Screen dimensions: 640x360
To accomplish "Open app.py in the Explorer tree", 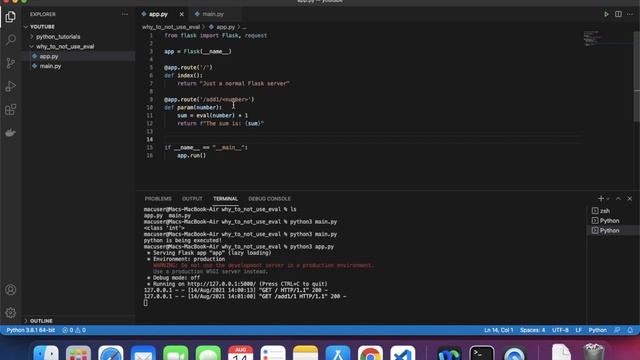I will point(49,56).
